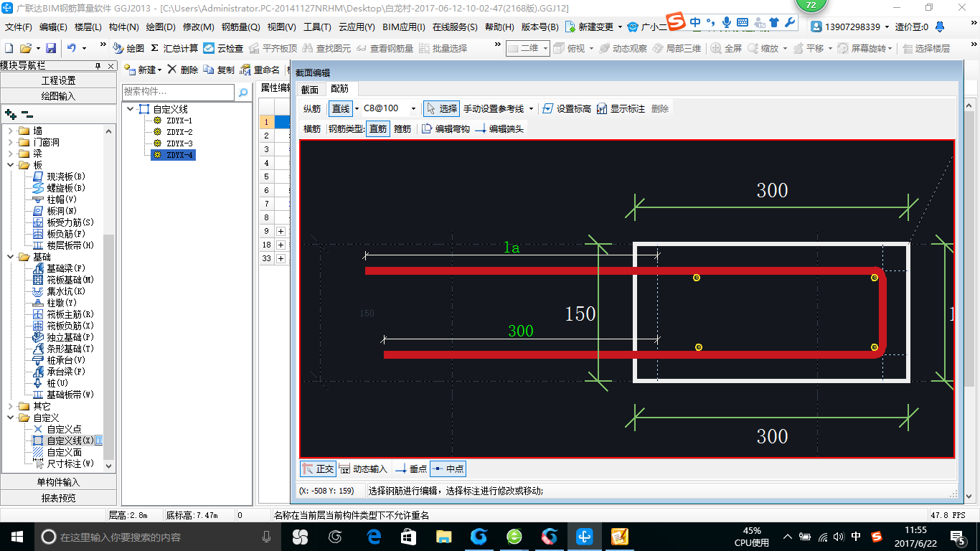Click the open folder icon
This screenshot has width=980, height=551.
[x=25, y=48]
